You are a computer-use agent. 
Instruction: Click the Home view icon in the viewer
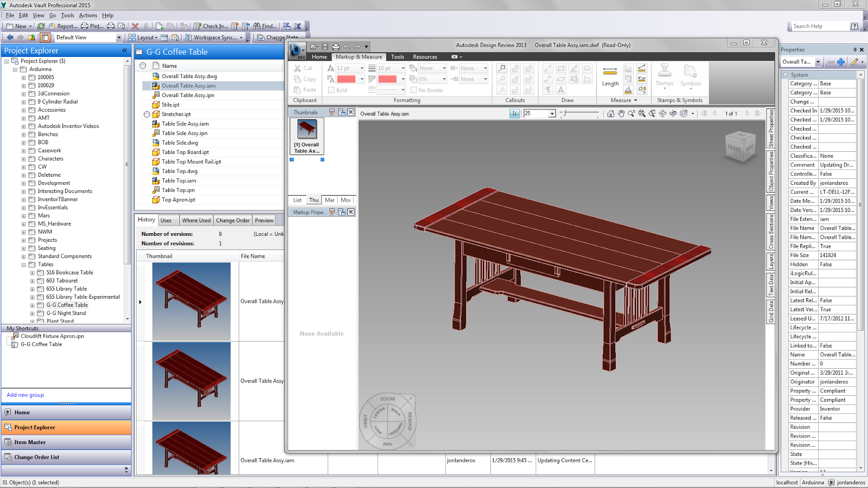tap(611, 113)
